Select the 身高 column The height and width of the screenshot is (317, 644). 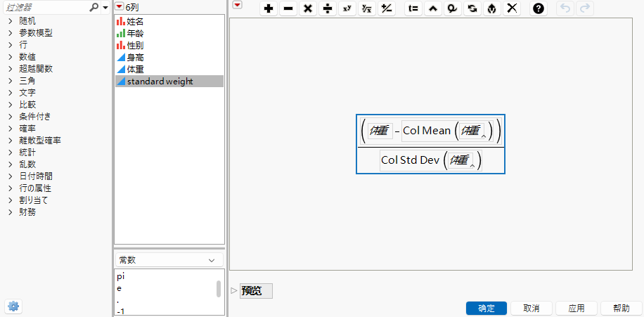169,58
